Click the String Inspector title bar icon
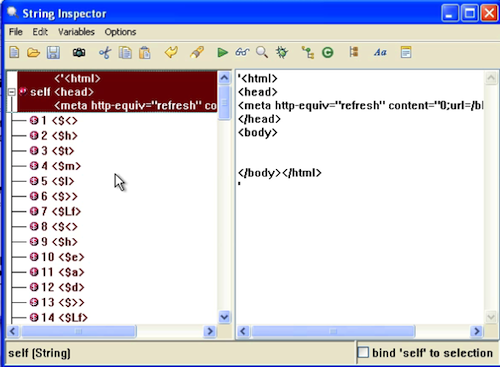The image size is (500, 367). coord(13,13)
